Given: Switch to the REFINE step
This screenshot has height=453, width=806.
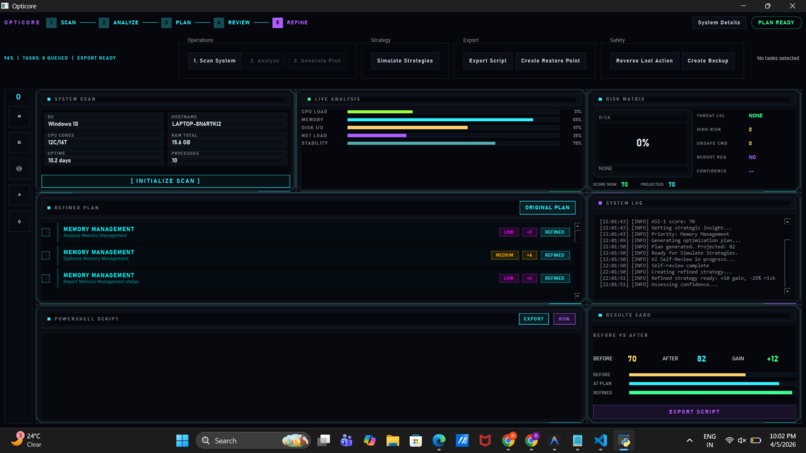Looking at the screenshot, I should [297, 23].
